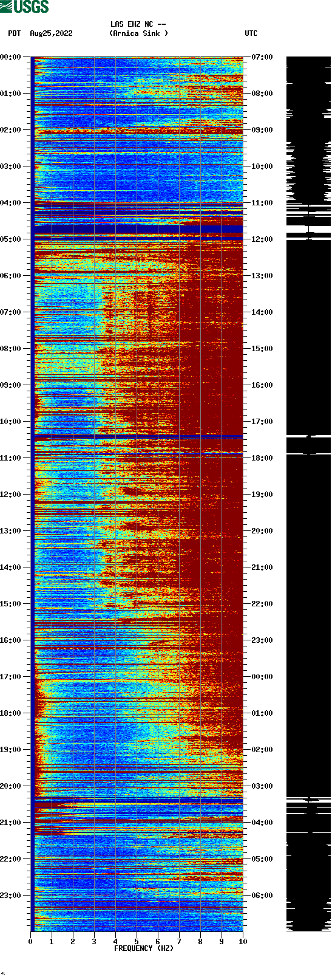Click the 15:00 PDT time label
This screenshot has height=980, width=335.
click(x=11, y=604)
